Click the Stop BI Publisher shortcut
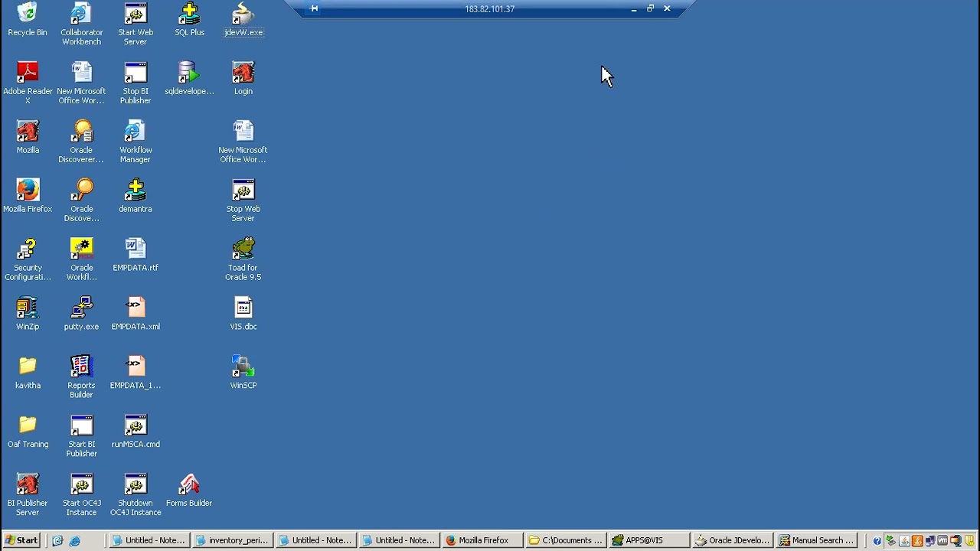The width and height of the screenshot is (980, 551). 136,83
